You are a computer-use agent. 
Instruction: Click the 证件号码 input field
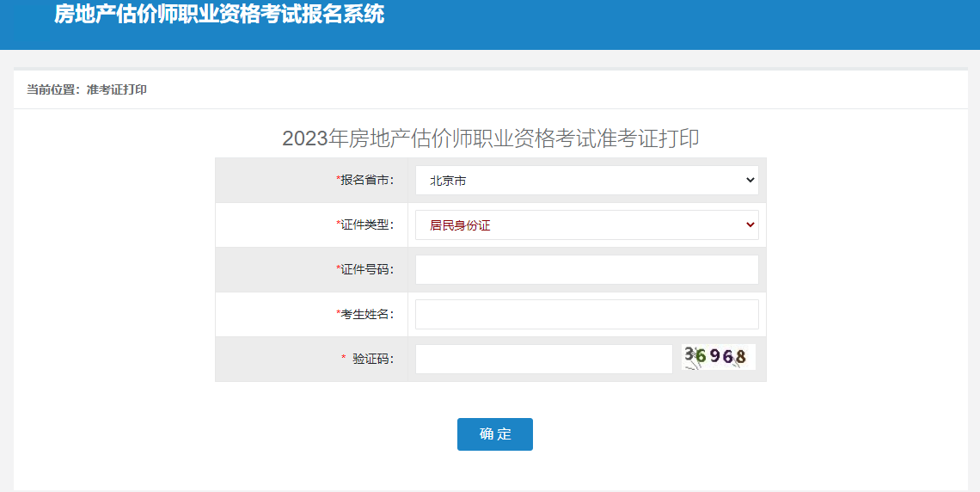[x=586, y=269]
